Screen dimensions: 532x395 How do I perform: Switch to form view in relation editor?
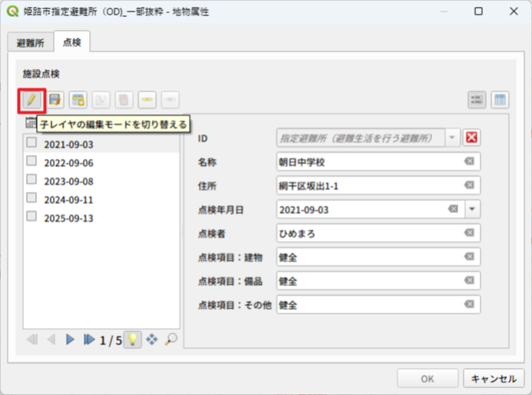point(477,100)
